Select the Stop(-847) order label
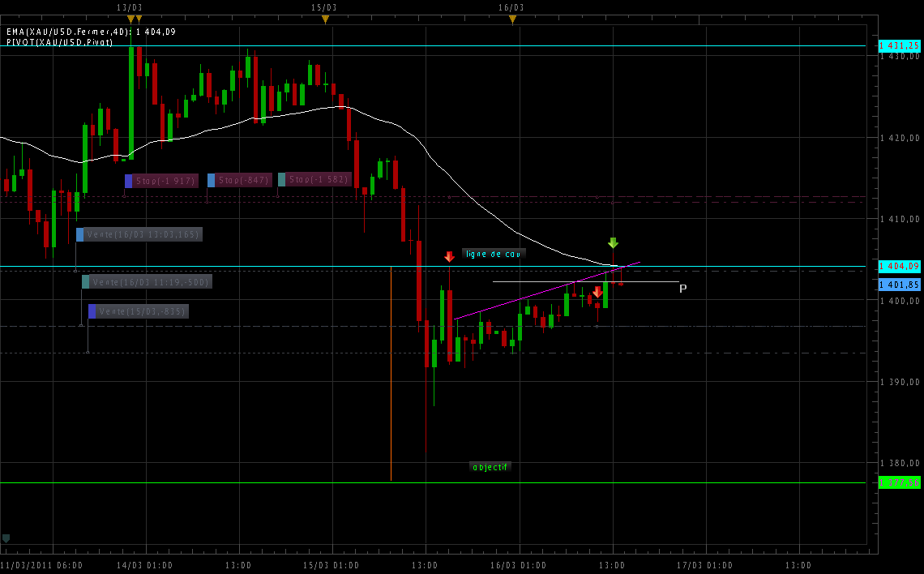This screenshot has width=924, height=574. pos(239,180)
